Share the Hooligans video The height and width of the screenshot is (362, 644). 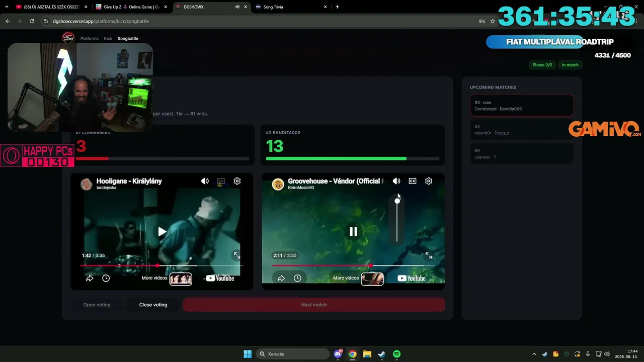click(90, 278)
